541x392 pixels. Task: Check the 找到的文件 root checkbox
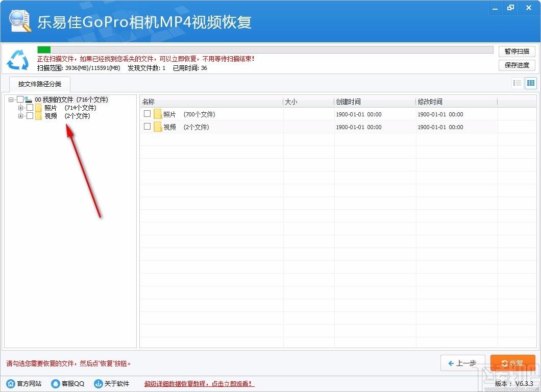tap(20, 100)
